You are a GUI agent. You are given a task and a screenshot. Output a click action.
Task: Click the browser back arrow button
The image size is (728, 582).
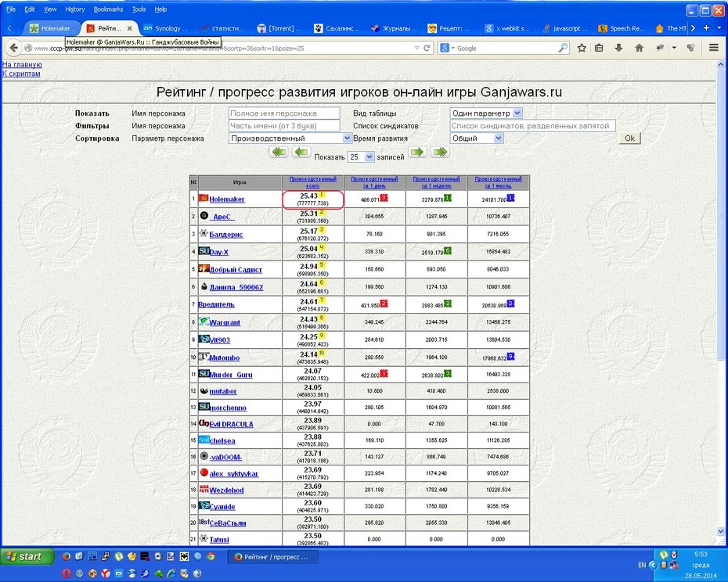(13, 48)
